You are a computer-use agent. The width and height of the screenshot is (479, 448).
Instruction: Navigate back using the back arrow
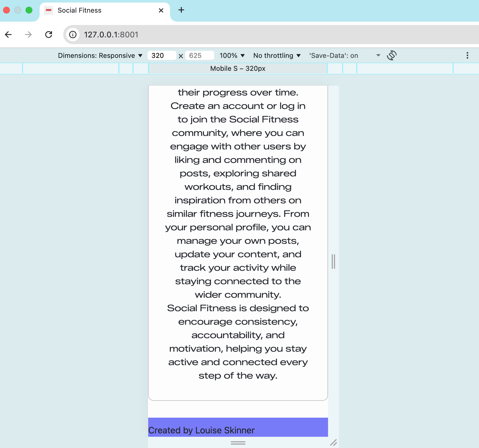[8, 35]
